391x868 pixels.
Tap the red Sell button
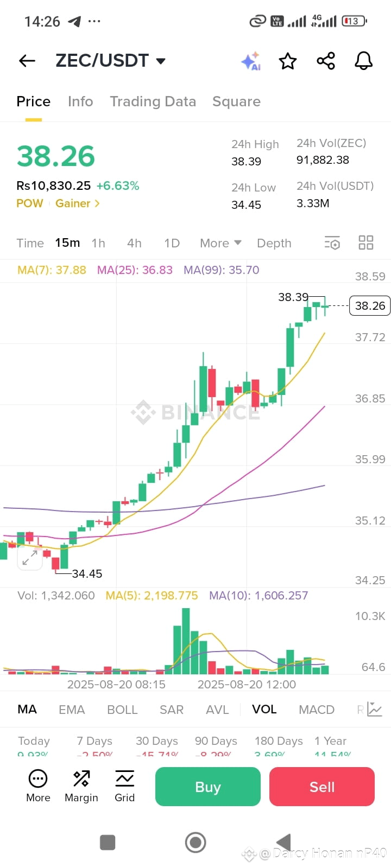pos(322,787)
